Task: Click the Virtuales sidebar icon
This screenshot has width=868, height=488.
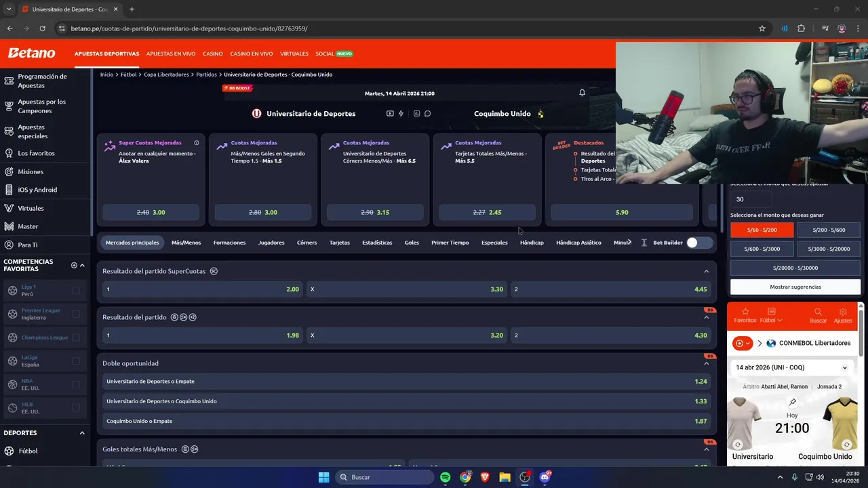Action: click(9, 208)
